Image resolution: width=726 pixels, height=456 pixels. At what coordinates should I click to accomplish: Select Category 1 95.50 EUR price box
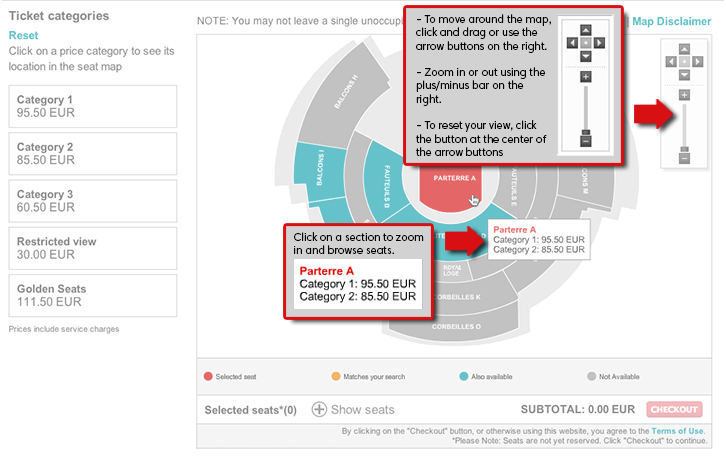93,106
